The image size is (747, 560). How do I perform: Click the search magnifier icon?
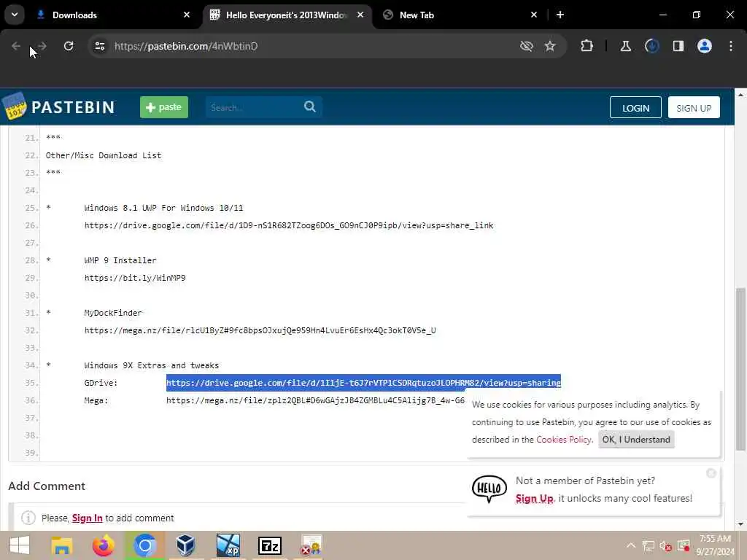click(309, 106)
